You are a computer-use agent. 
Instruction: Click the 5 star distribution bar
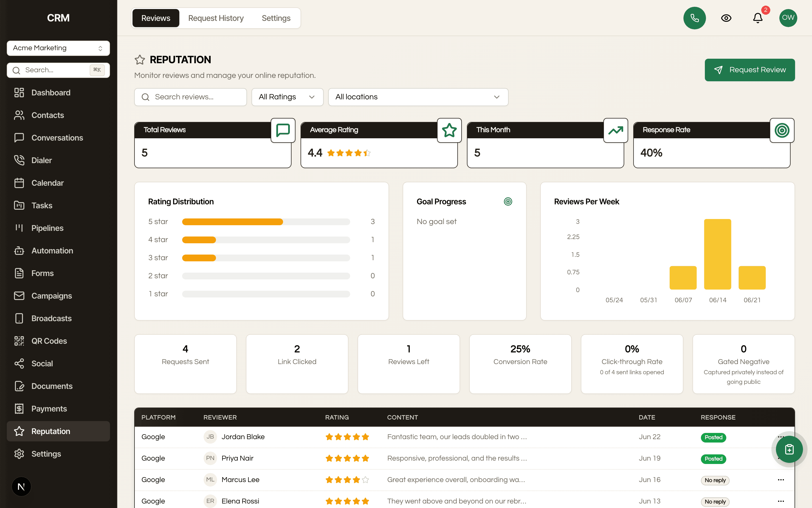[x=266, y=222]
